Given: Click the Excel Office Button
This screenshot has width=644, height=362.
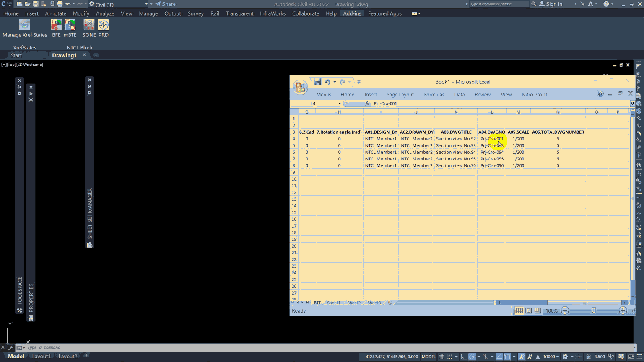Looking at the screenshot, I should coord(300,87).
